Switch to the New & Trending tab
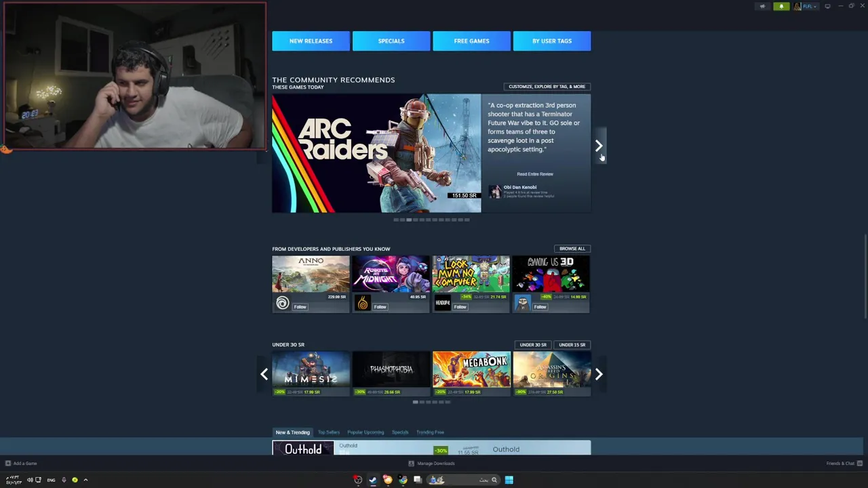This screenshot has height=488, width=868. click(292, 432)
